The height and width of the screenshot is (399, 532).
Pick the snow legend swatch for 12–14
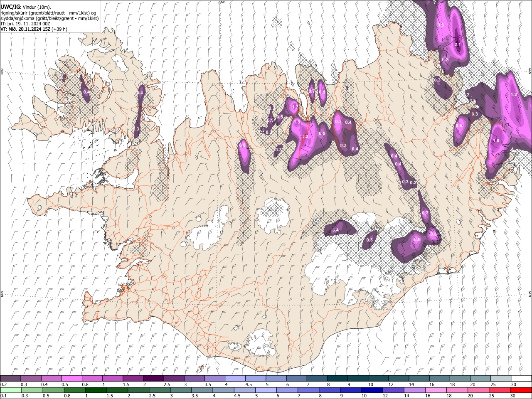click(399, 379)
